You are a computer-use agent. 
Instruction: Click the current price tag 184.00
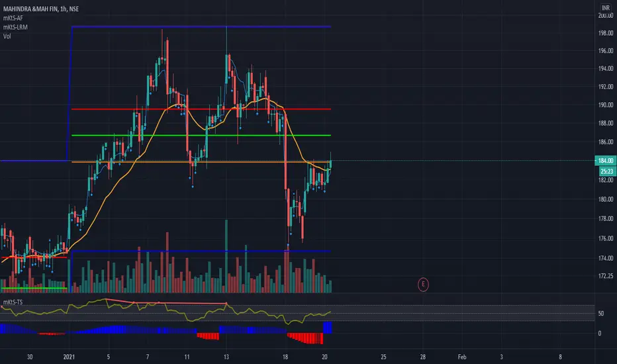coord(606,161)
